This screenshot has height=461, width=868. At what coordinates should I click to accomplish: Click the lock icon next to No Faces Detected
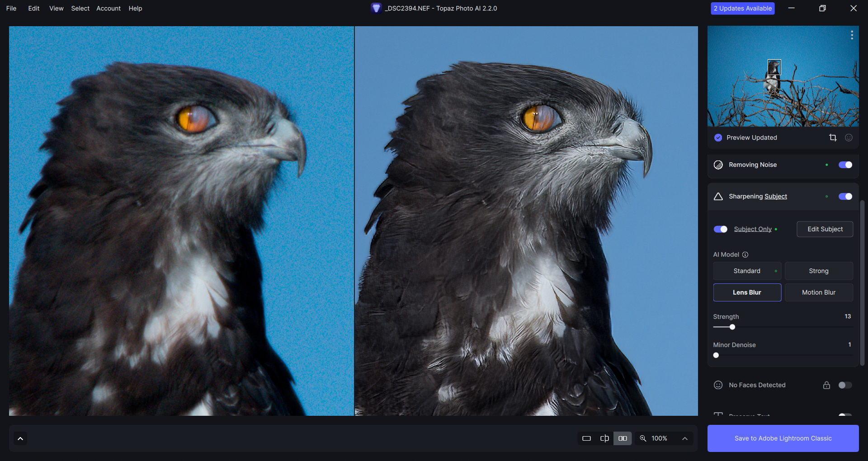click(826, 385)
